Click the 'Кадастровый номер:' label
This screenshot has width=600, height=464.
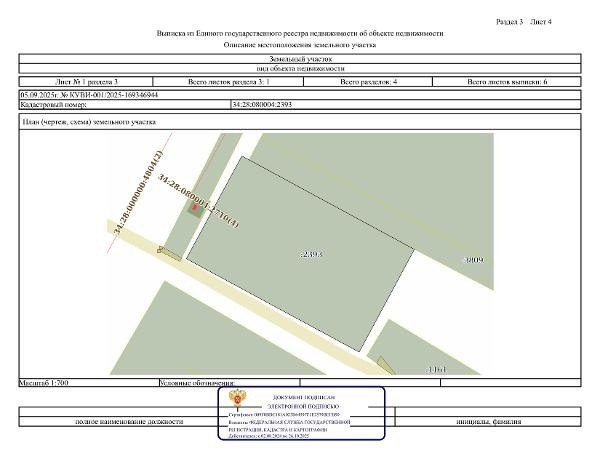click(54, 104)
